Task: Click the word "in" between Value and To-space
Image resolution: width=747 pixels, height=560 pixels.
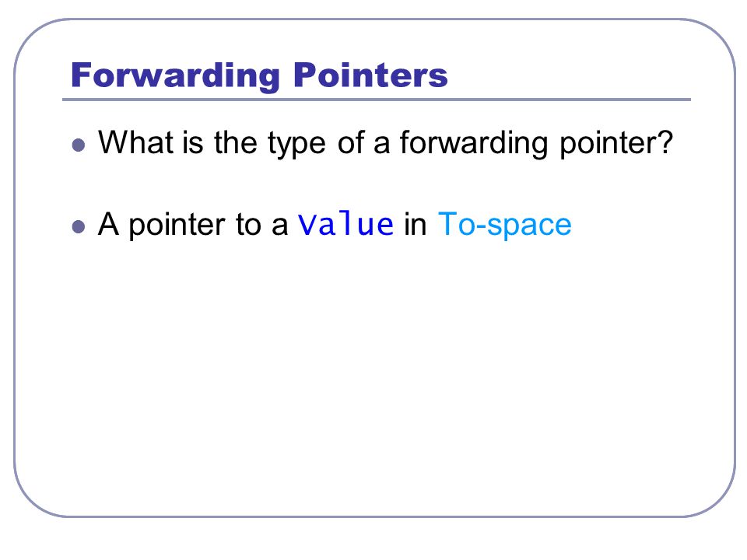Action: [415, 225]
